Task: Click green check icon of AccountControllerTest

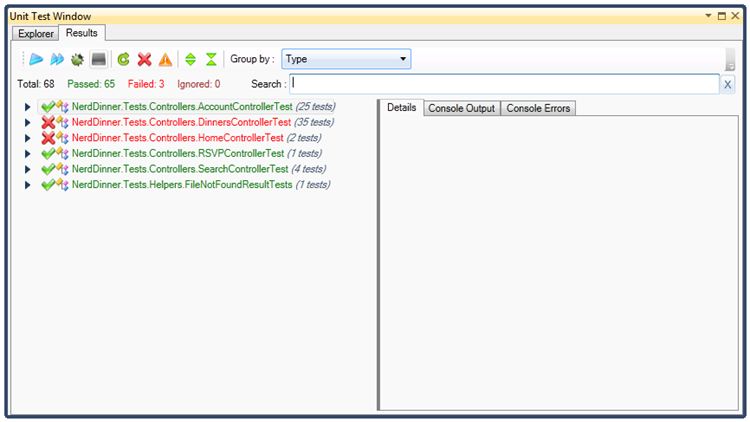Action: tap(48, 107)
